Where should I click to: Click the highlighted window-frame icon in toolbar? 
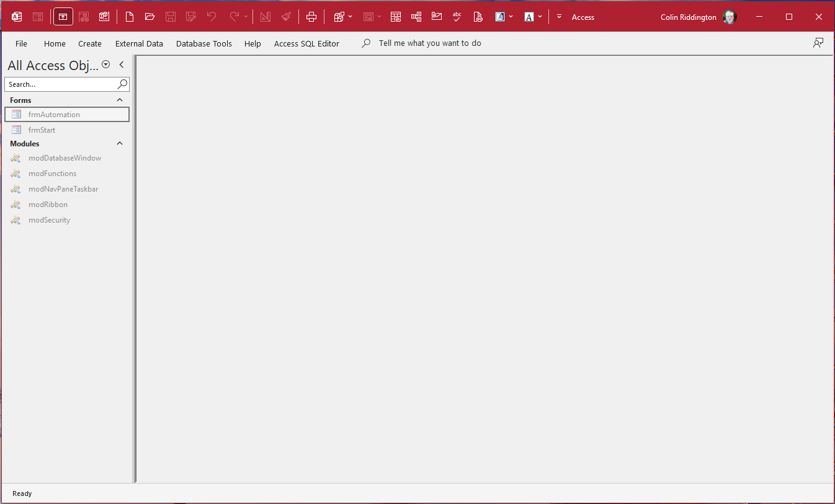63,17
